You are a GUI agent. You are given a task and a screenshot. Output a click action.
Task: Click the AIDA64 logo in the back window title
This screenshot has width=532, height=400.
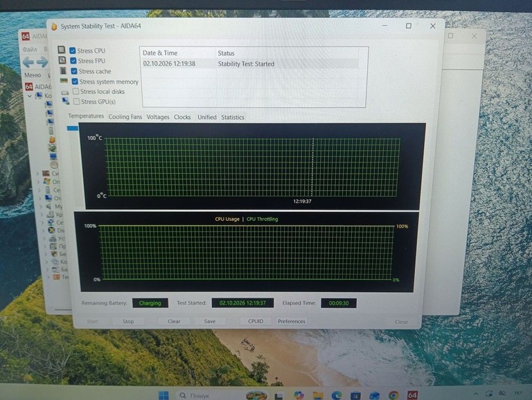coord(26,36)
